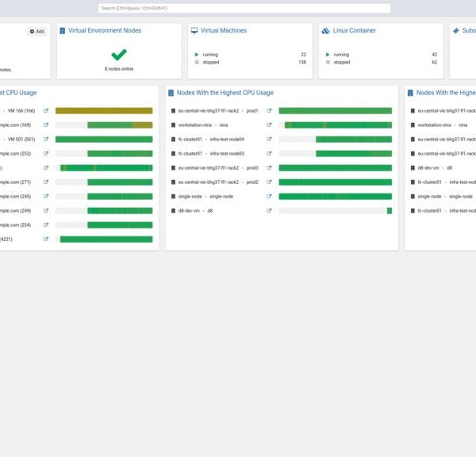Click the Linux Container running play icon
This screenshot has width=476, height=457.
tap(328, 55)
